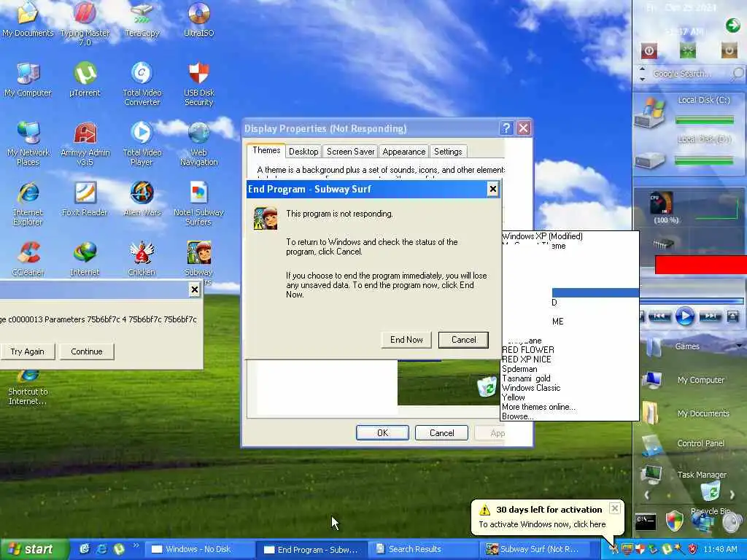Screen dimensions: 747x560
Task: Click the Security Center shield in sidebar dock
Action: click(x=674, y=521)
